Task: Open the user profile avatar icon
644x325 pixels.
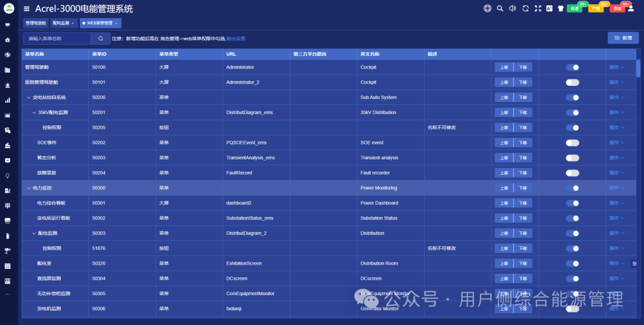Action: click(x=631, y=8)
